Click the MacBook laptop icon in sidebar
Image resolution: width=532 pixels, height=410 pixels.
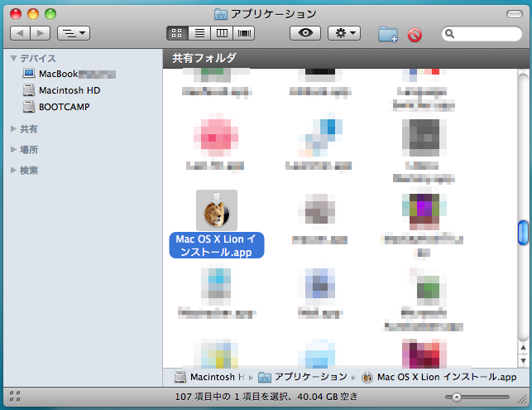(x=29, y=74)
